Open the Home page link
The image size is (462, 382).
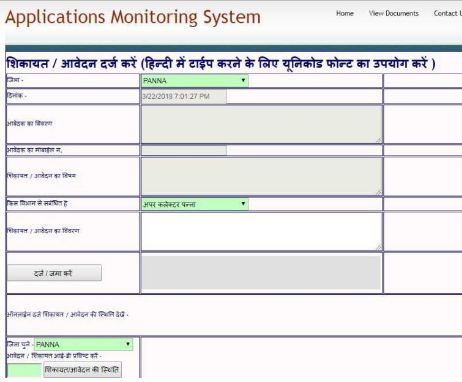(345, 13)
